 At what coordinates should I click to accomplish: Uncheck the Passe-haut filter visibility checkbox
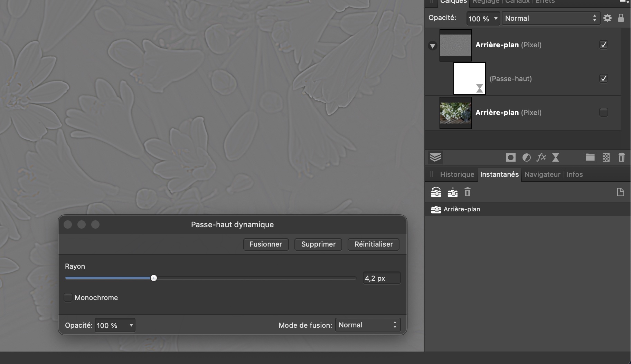coord(604,78)
